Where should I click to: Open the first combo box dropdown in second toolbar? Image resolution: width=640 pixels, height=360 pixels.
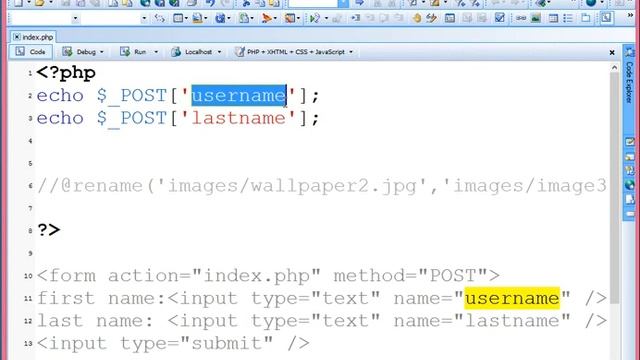75,18
